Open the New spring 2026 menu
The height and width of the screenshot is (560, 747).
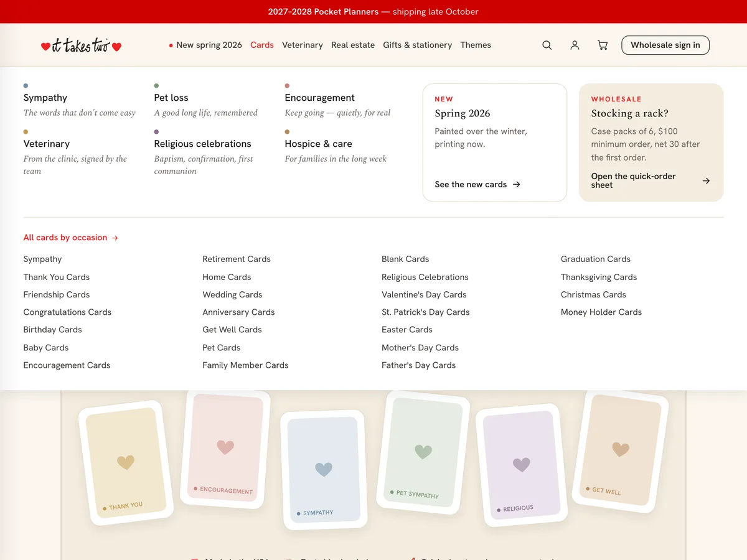[205, 45]
